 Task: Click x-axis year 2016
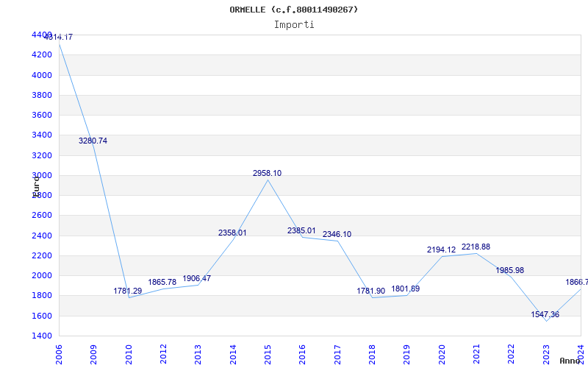302,354
